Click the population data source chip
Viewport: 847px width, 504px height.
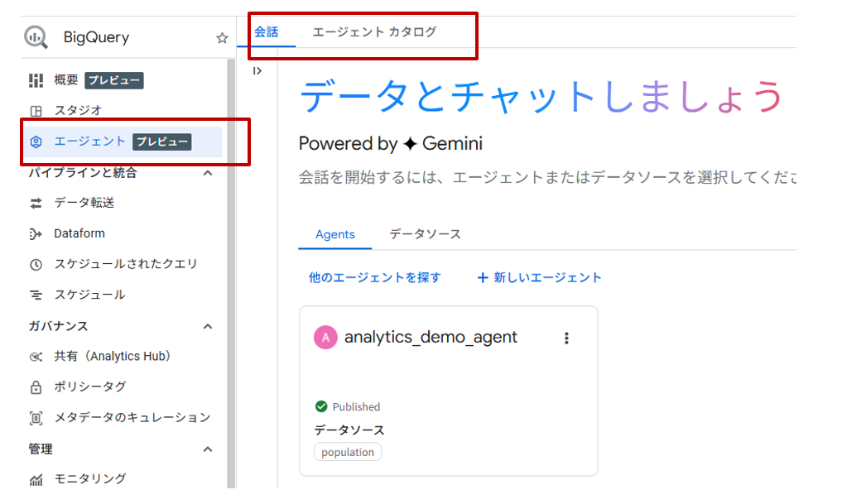[348, 452]
